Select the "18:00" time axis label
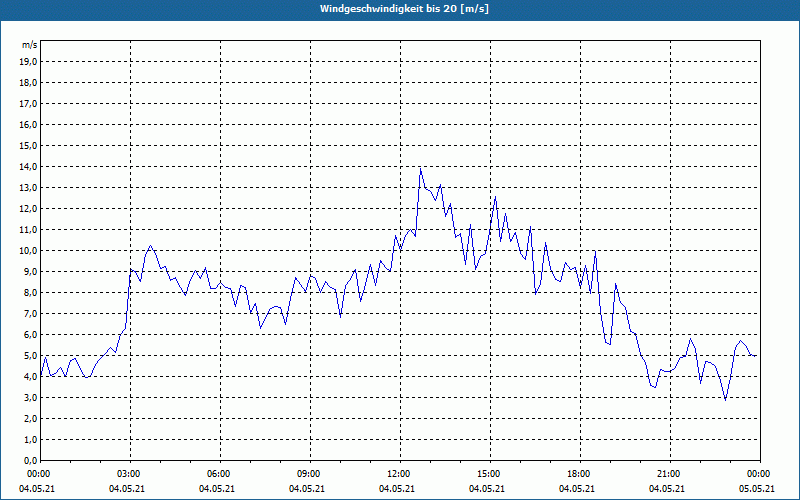This screenshot has width=800, height=500. point(580,474)
